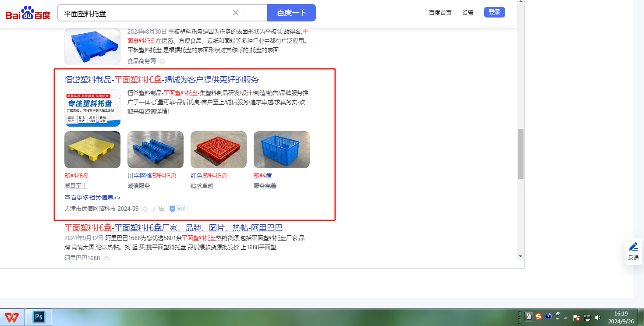This screenshot has width=644, height=326.
Task: Click the Sogou input method tray icon
Action: [538, 316]
